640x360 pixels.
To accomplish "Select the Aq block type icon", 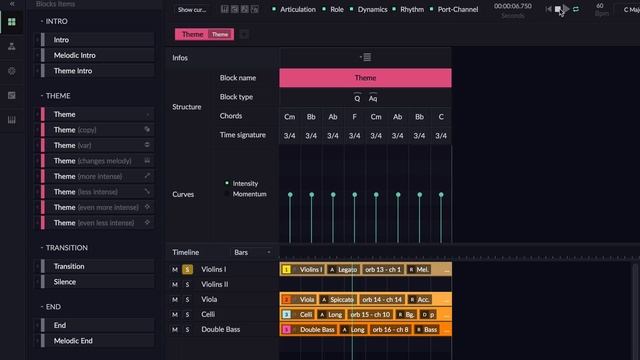I will (x=373, y=98).
